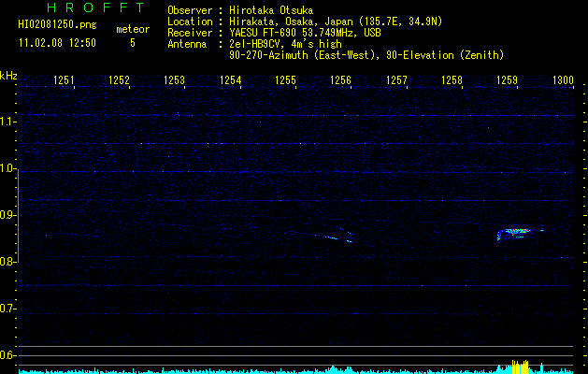Click the bright meteor echo near 1259

tap(520, 234)
